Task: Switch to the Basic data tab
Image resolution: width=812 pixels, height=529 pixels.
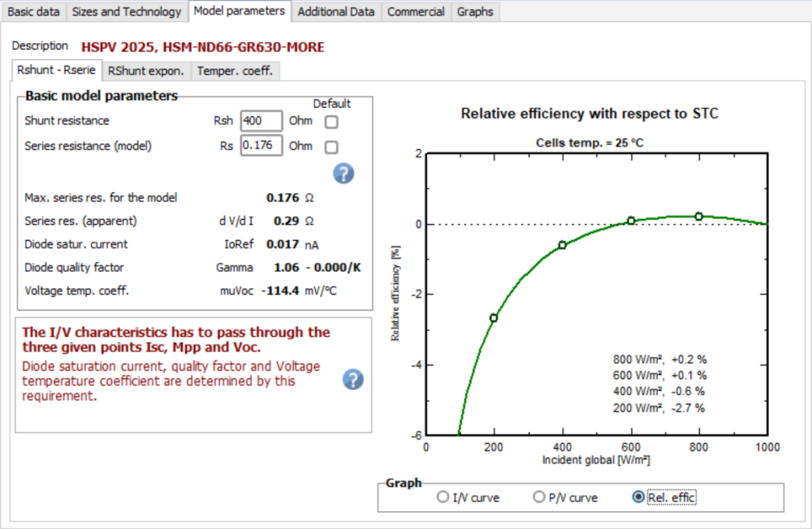Action: [33, 11]
